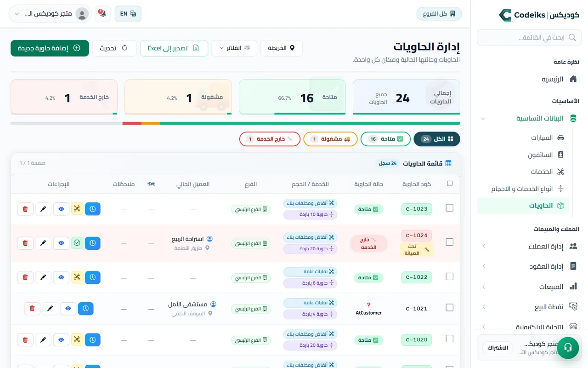Collapse the البيانات الأساسية sidebar section
This screenshot has height=368, width=588.
point(528,118)
